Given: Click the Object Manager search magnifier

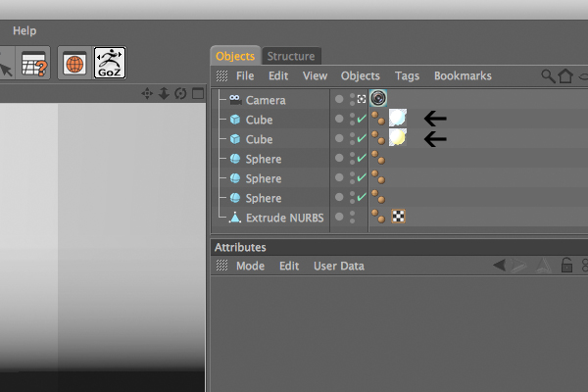Looking at the screenshot, I should coord(548,76).
